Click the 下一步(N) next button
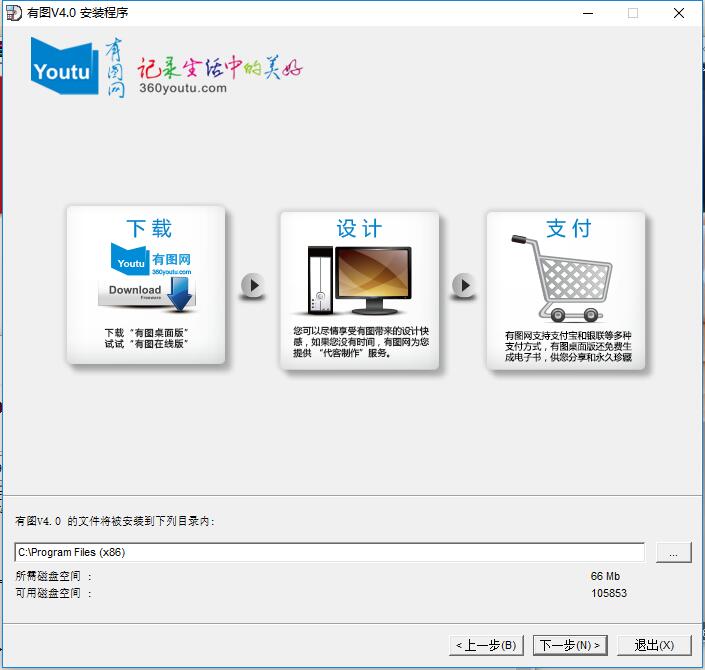This screenshot has height=670, width=705. (x=570, y=645)
